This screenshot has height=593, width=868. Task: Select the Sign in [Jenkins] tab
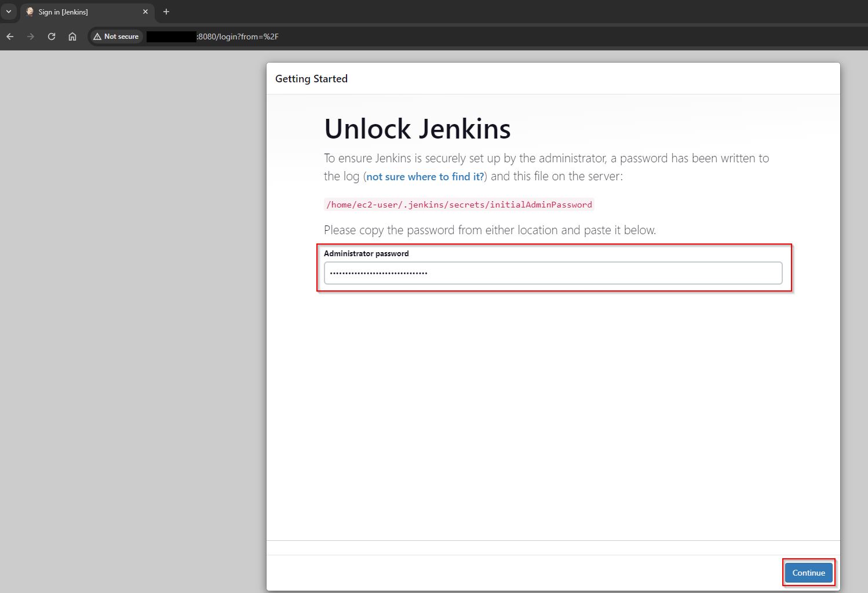click(x=87, y=12)
